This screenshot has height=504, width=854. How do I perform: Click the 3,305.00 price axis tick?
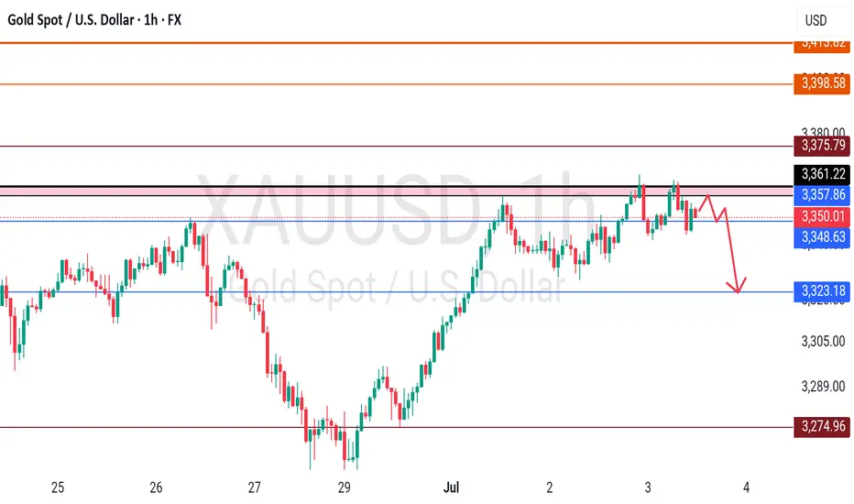tap(823, 342)
